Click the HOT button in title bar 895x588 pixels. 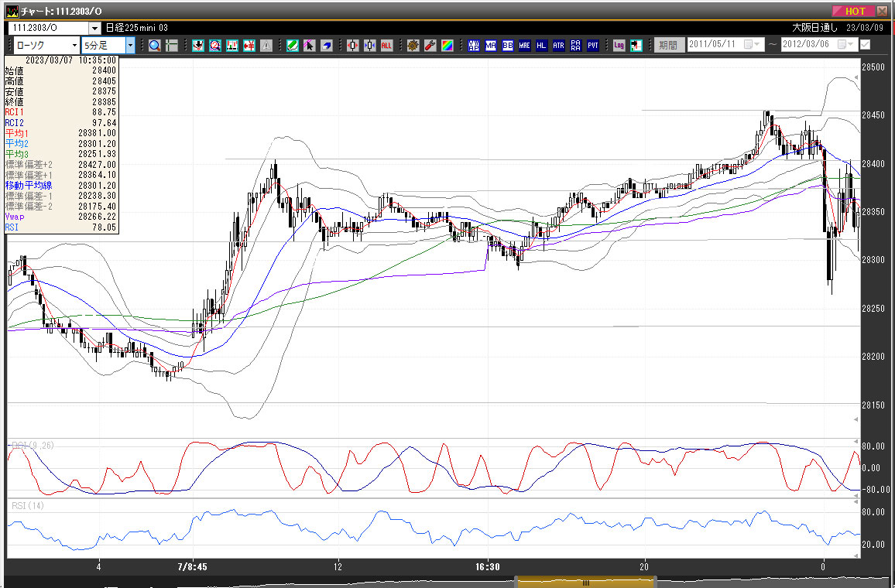[x=852, y=11]
